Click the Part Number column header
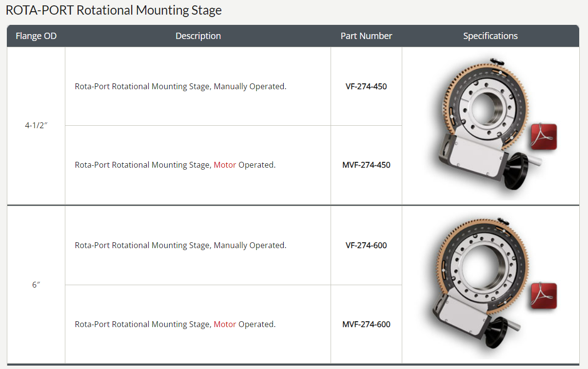This screenshot has height=369, width=588. pyautogui.click(x=366, y=36)
